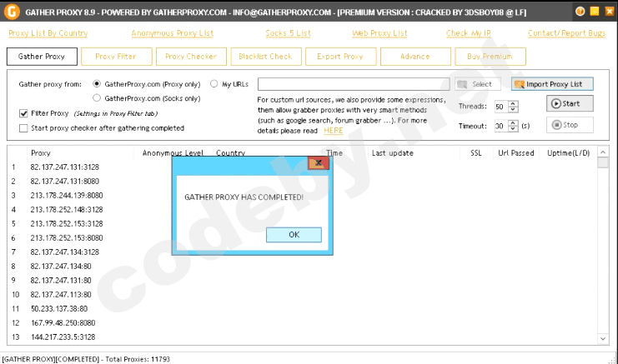Open the Gather Proxy tab

click(42, 57)
